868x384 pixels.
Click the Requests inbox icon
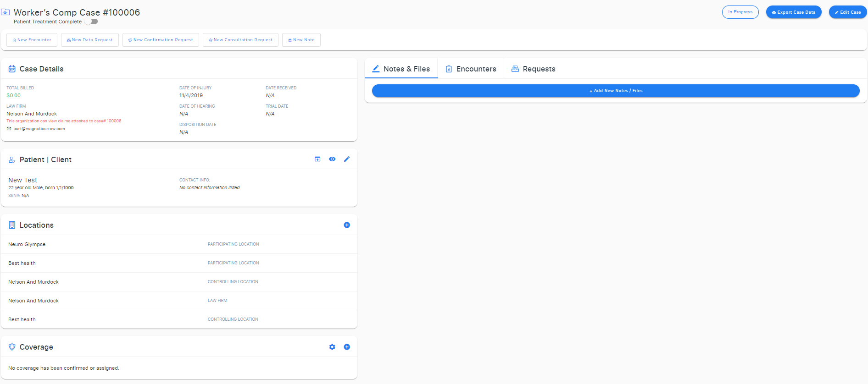(x=515, y=69)
